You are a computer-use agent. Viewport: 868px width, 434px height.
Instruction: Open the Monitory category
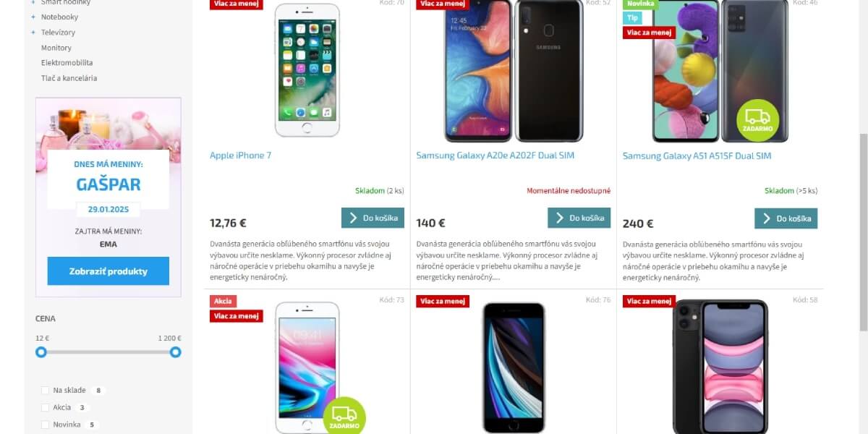tap(56, 48)
